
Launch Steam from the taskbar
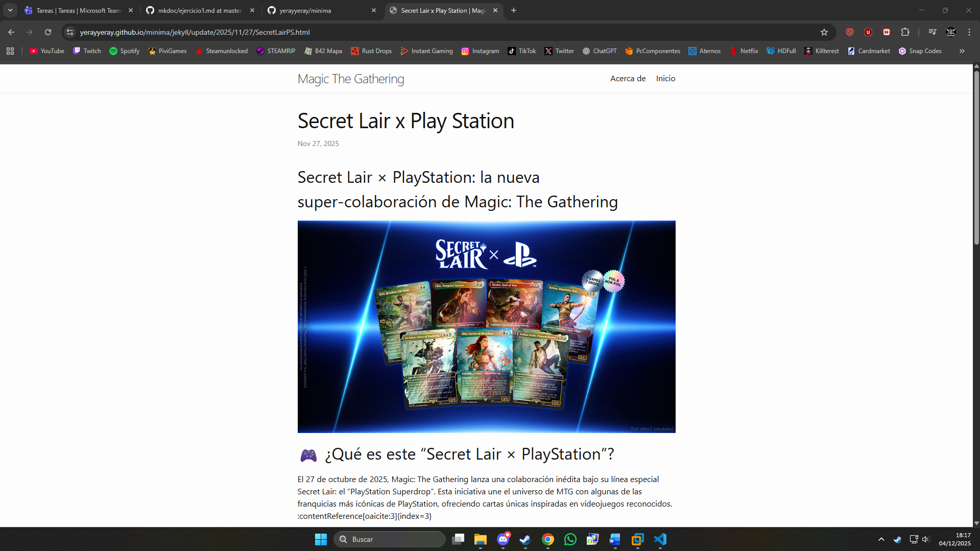coord(525,539)
